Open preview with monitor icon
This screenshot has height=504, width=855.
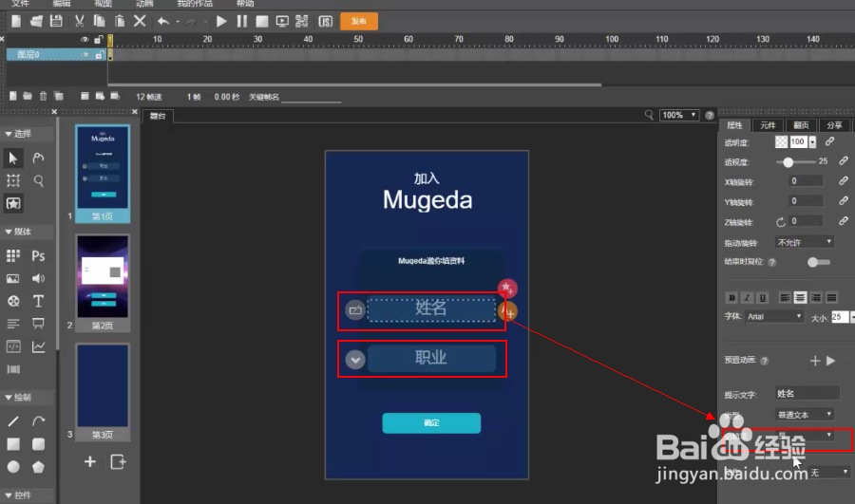[x=282, y=21]
